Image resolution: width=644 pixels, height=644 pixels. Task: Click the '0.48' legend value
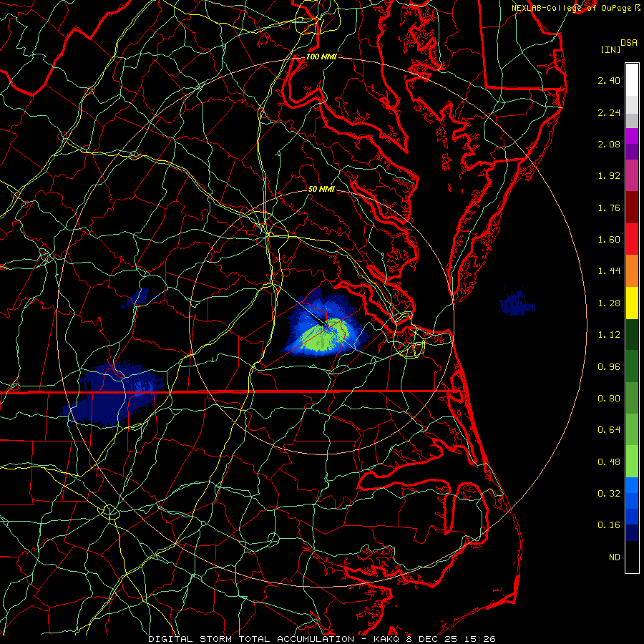[x=609, y=462]
